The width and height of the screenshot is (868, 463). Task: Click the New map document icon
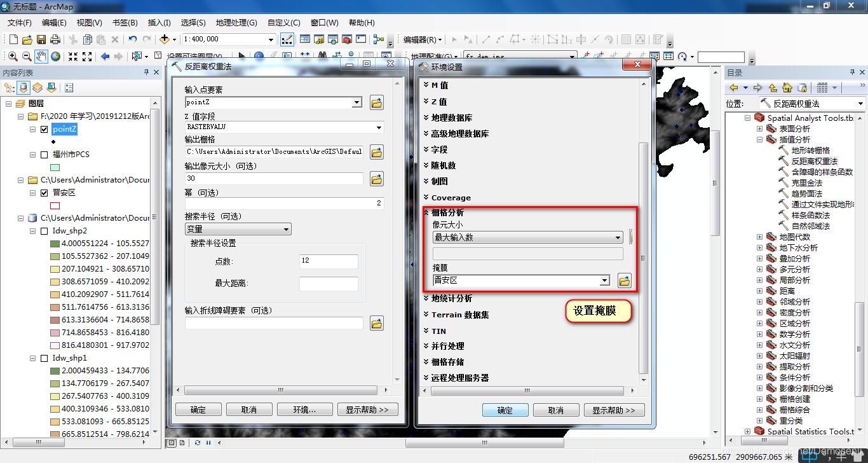pyautogui.click(x=13, y=39)
